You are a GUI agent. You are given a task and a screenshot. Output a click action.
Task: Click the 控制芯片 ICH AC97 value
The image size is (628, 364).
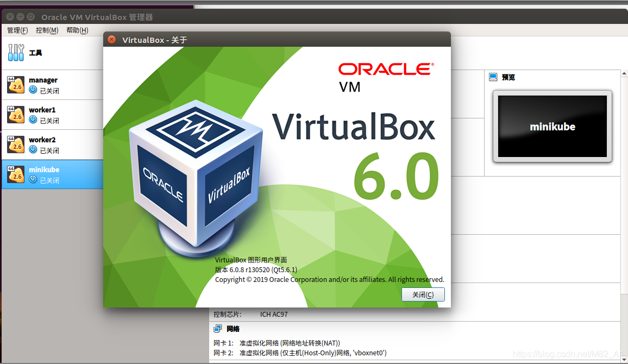point(274,315)
